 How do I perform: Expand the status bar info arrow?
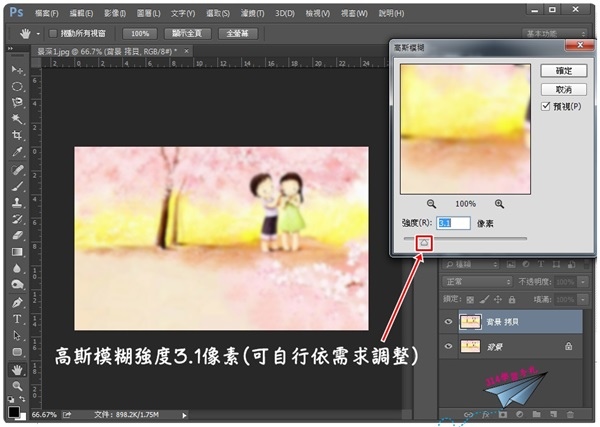click(184, 415)
